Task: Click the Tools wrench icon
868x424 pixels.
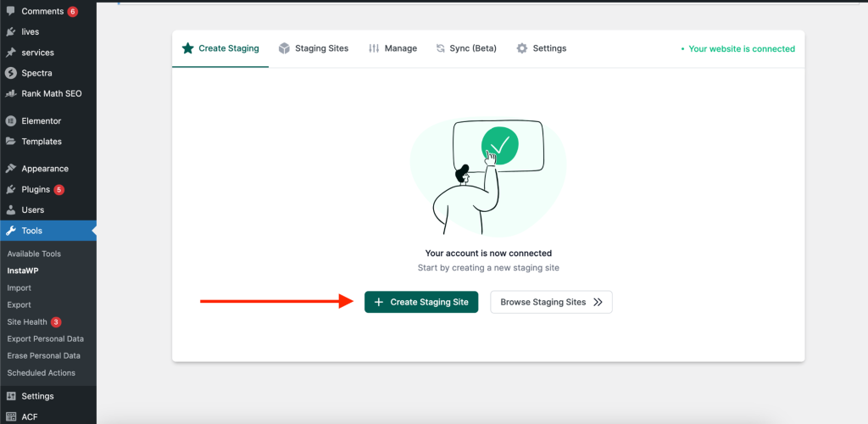Action: (x=10, y=231)
